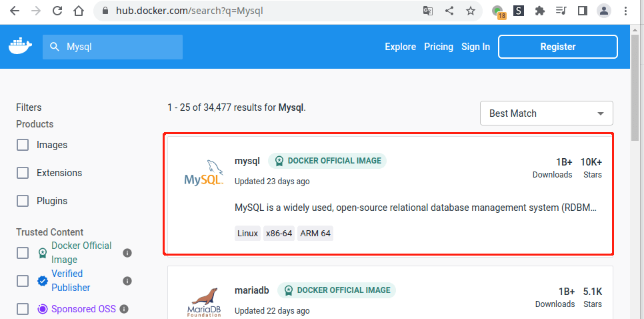Click the Verified Publisher info icon

point(127,281)
